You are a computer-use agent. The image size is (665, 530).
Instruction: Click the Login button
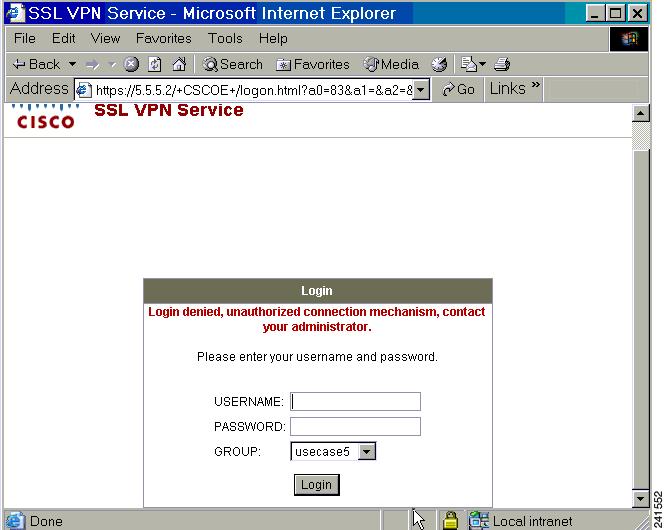[317, 485]
